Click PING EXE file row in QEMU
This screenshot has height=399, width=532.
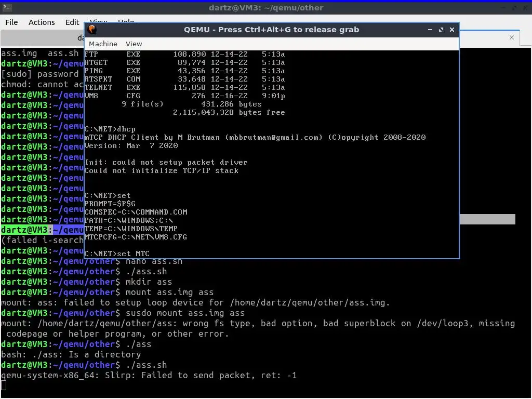point(184,71)
